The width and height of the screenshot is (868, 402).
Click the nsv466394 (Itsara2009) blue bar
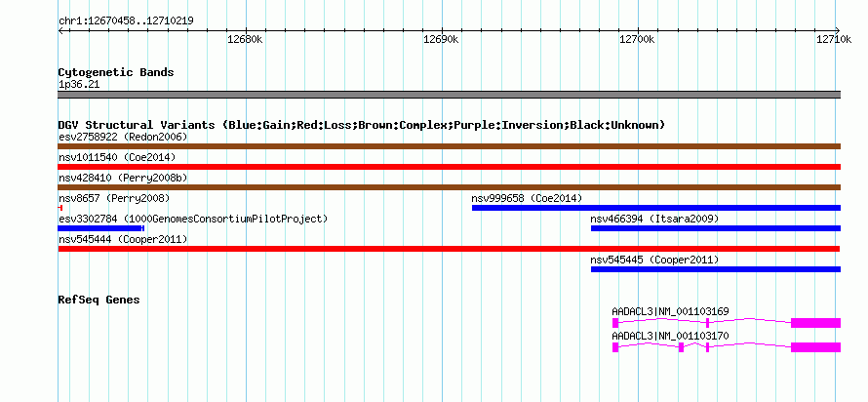(x=716, y=228)
